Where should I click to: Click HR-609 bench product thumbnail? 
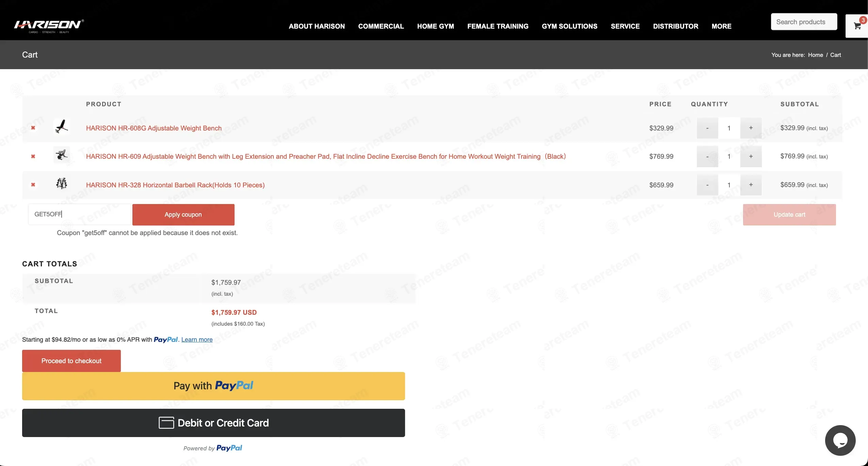coord(62,155)
